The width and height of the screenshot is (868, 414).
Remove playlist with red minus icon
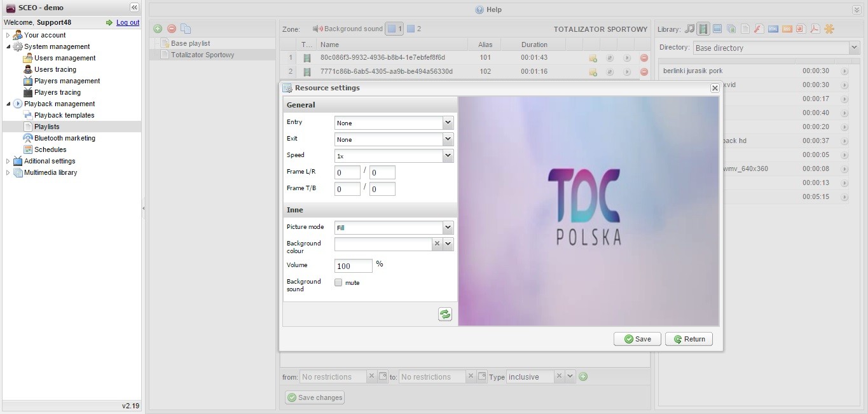click(x=172, y=29)
